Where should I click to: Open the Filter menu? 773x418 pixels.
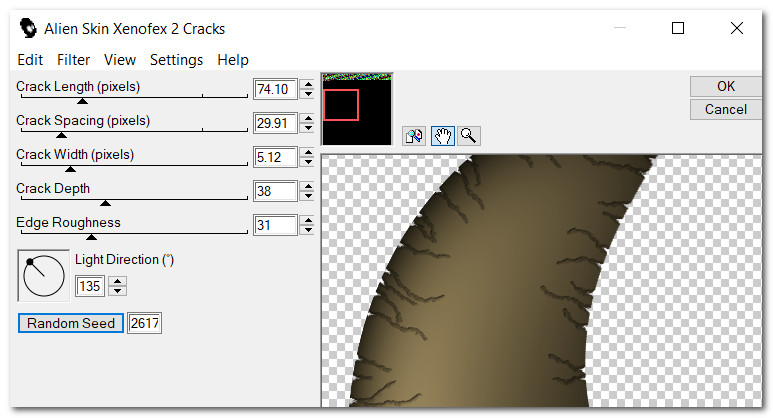(74, 60)
